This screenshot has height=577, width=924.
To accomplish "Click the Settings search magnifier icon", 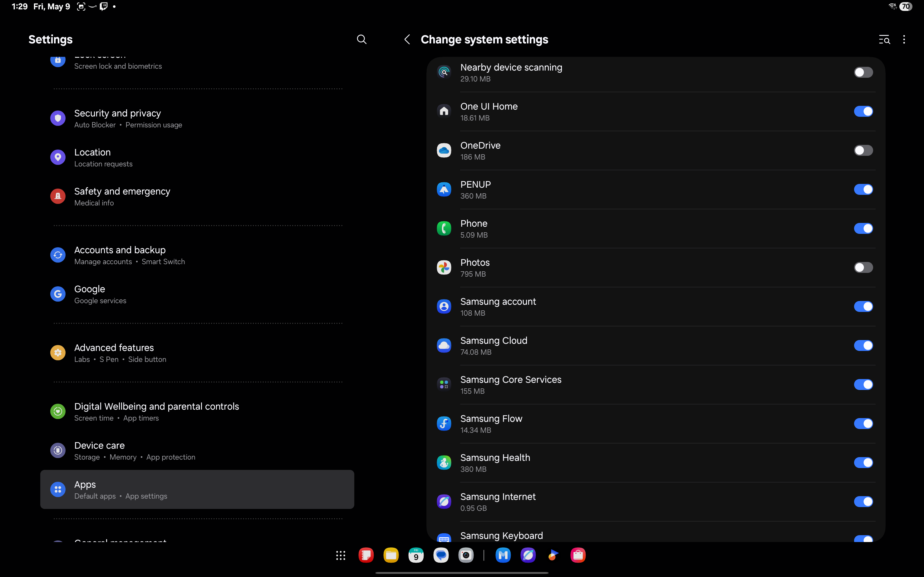I will [x=361, y=39].
